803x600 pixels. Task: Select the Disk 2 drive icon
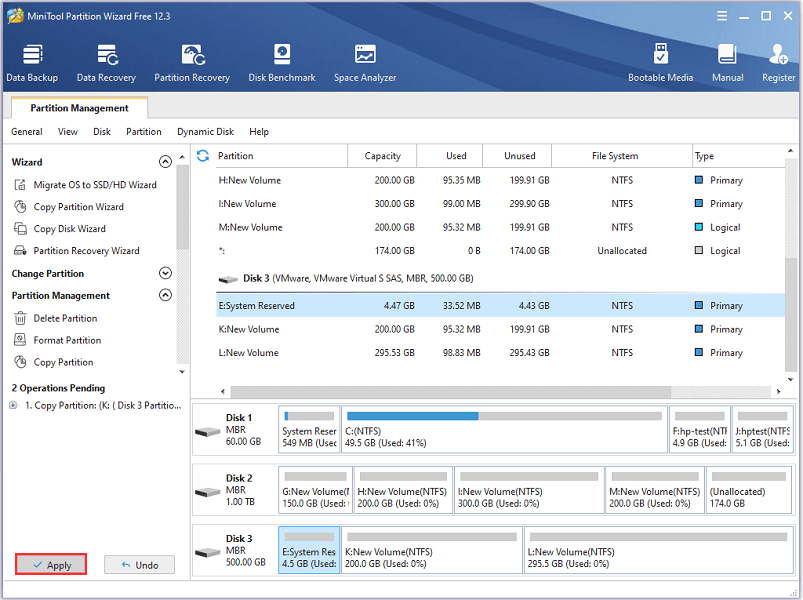(x=208, y=492)
